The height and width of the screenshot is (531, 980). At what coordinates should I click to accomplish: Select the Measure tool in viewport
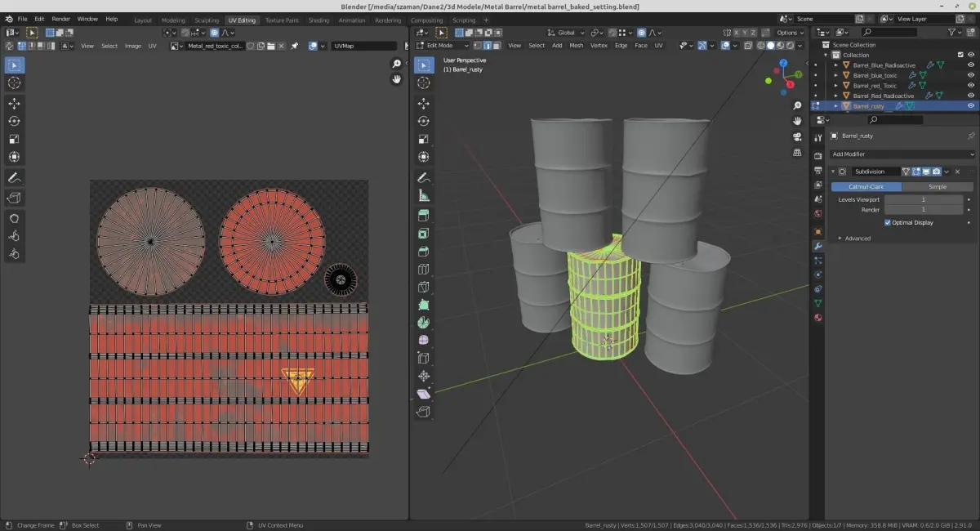click(x=423, y=195)
